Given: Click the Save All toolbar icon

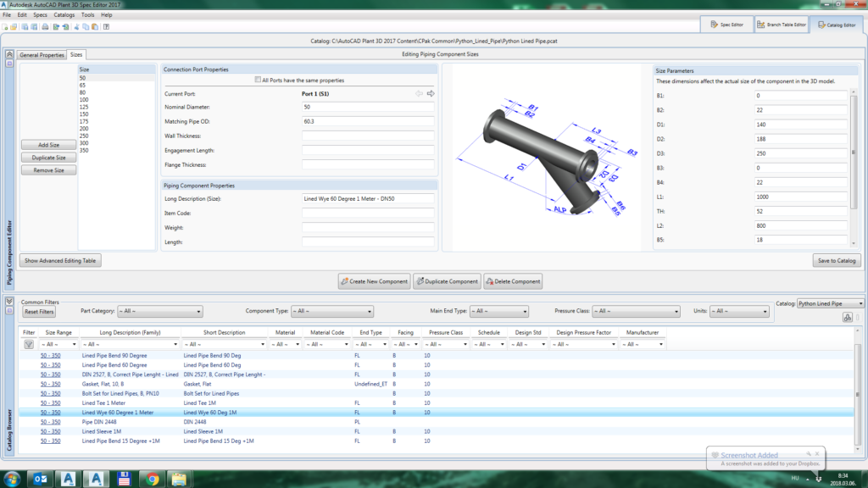Looking at the screenshot, I should 34,26.
